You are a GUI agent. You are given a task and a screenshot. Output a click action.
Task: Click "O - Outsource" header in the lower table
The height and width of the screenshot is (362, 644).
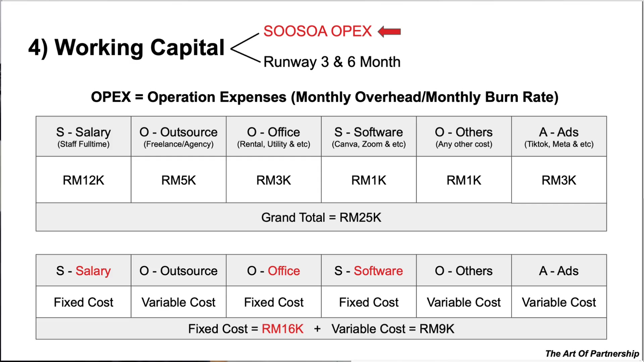178,270
